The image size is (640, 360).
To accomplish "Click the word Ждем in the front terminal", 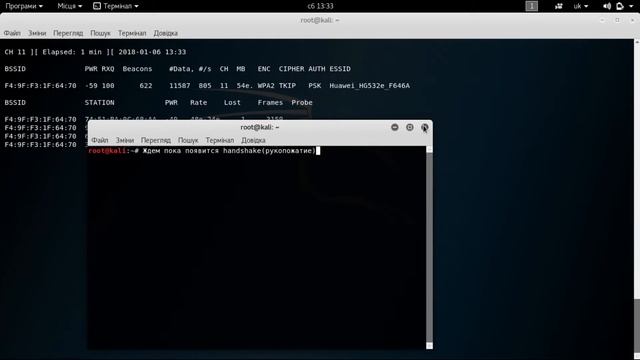I will (x=151, y=151).
